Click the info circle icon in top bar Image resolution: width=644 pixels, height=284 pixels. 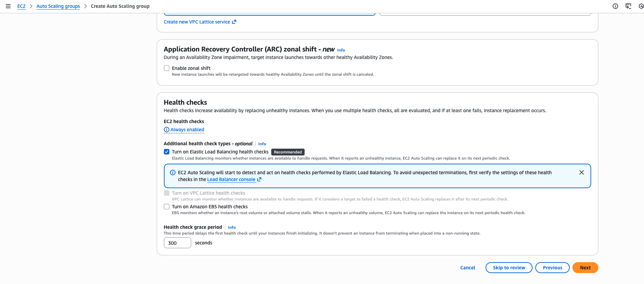pyautogui.click(x=615, y=6)
